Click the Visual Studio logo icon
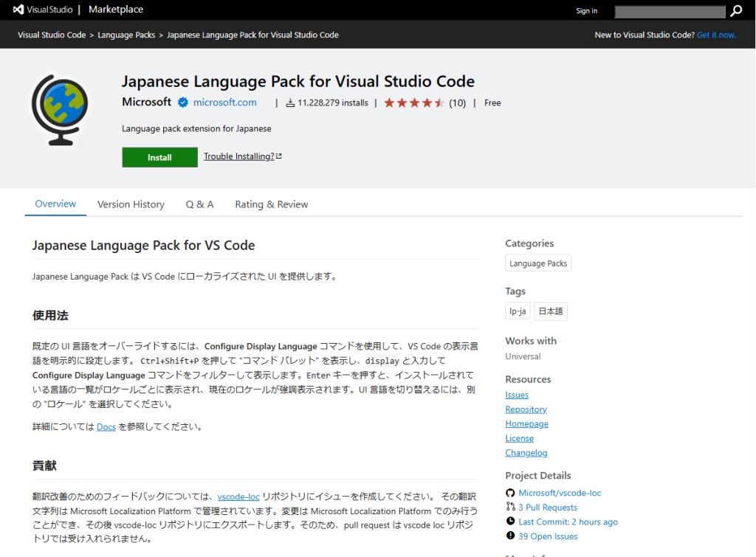Screen dimensions: 756x557 18,9
